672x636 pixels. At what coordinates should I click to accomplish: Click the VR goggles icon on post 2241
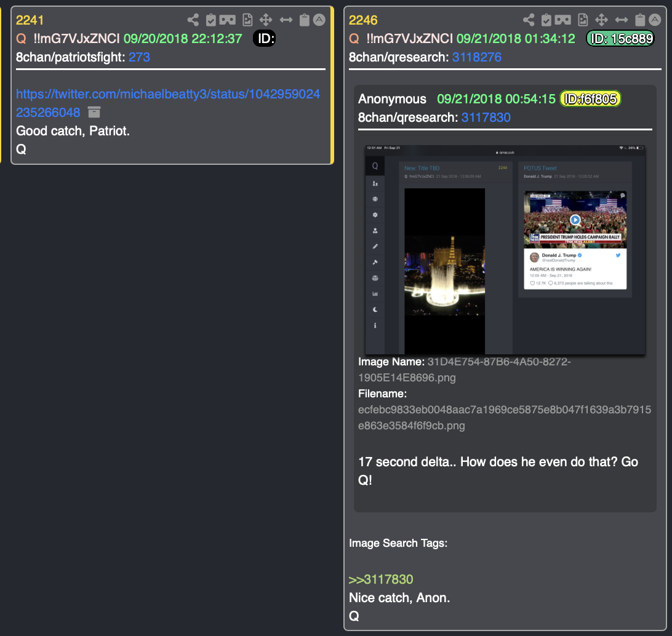[x=228, y=20]
